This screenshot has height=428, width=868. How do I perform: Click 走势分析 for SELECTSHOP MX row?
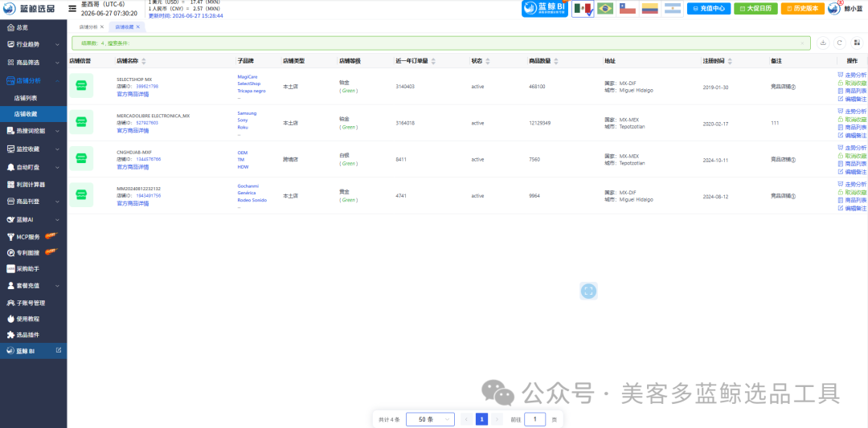[853, 75]
